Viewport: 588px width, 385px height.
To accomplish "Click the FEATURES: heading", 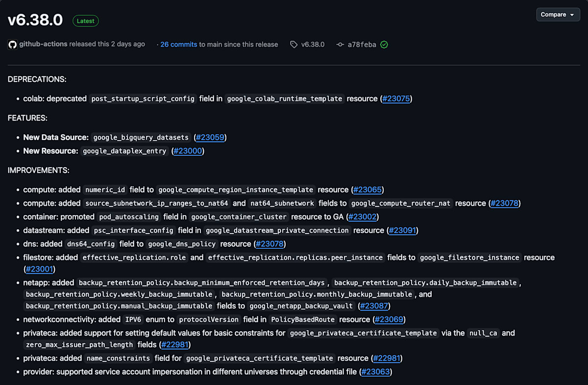I will pos(27,118).
